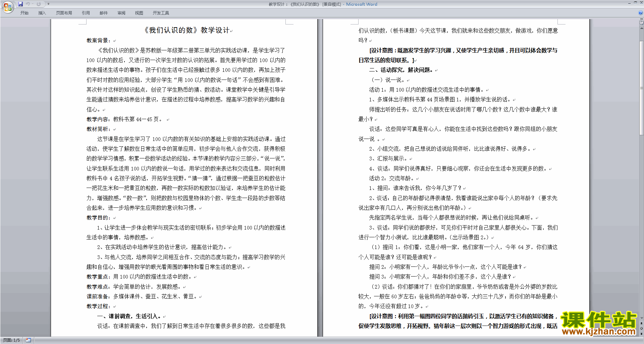Viewport: 644px width, 344px height.
Task: Click the document title 《我们认识的数》教学设计
Action: 186,30
